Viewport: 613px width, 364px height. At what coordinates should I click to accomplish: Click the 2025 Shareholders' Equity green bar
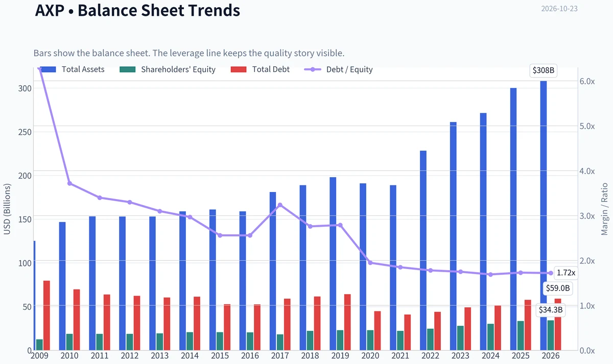(x=521, y=336)
